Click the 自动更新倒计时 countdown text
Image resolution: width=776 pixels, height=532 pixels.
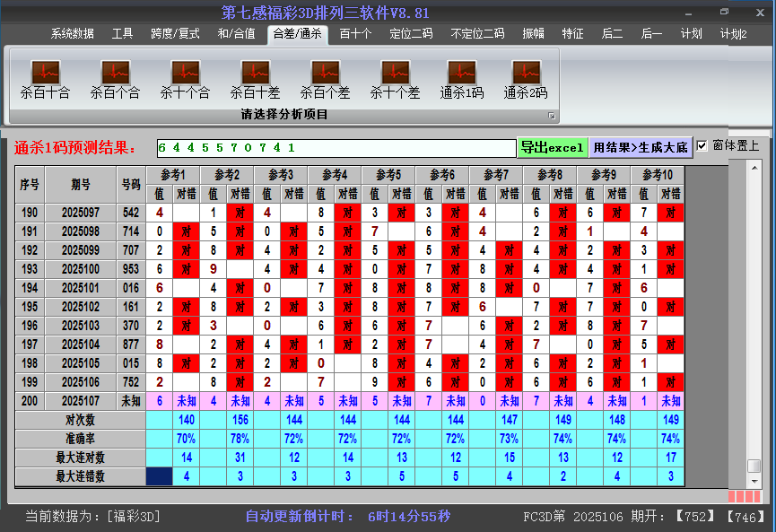click(x=348, y=517)
